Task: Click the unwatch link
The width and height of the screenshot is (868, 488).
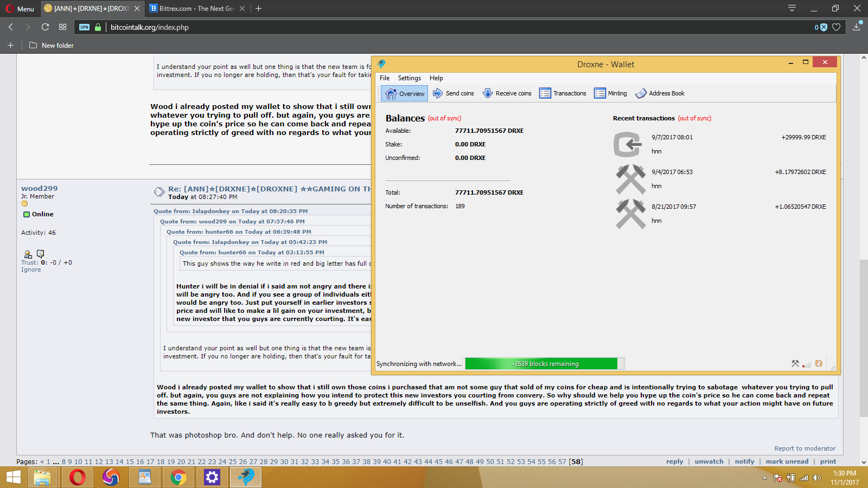Action: pos(709,461)
